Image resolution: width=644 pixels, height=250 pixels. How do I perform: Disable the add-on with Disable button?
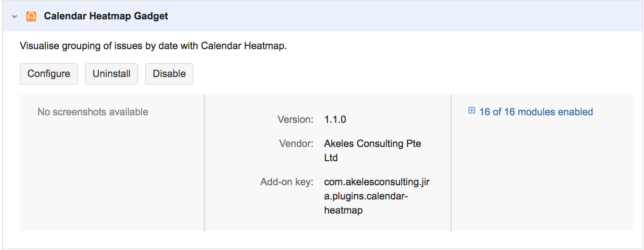[169, 74]
